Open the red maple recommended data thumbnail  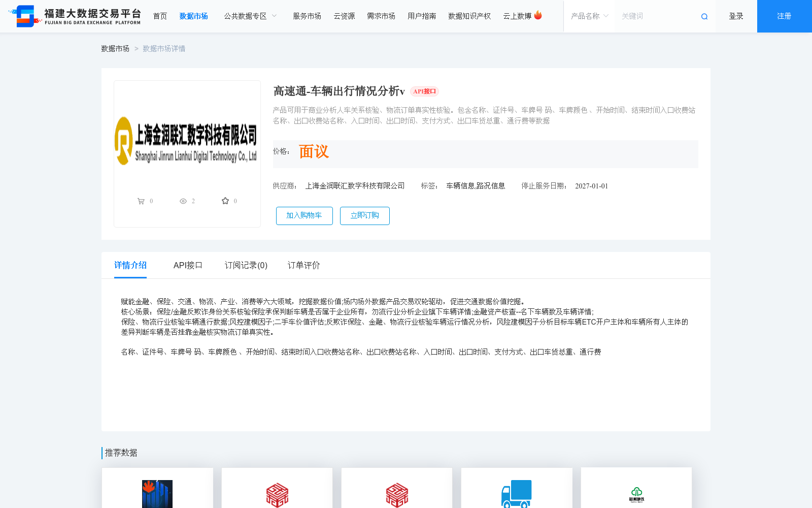click(157, 494)
